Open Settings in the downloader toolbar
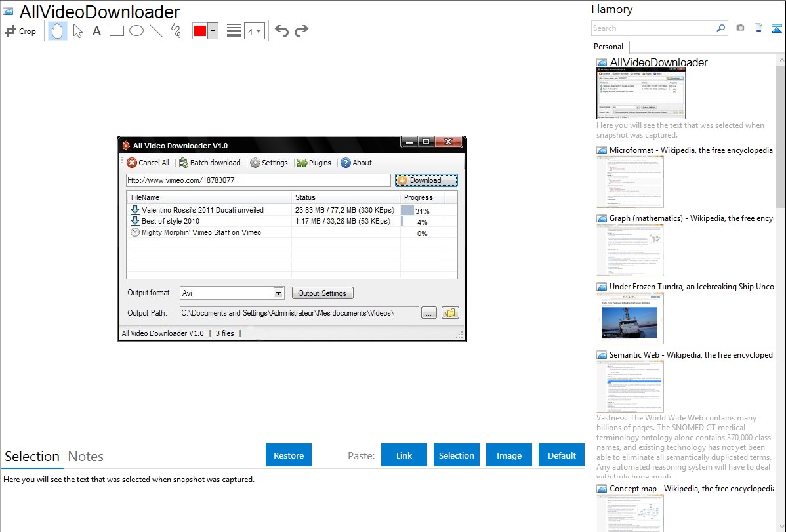The image size is (786, 532). 269,163
